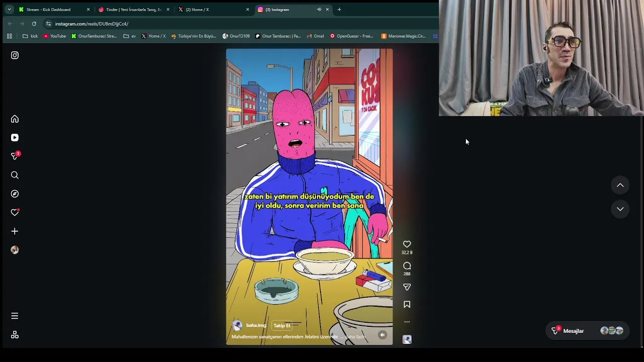The width and height of the screenshot is (644, 362).
Task: Close the Tinder tab
Action: point(168,10)
